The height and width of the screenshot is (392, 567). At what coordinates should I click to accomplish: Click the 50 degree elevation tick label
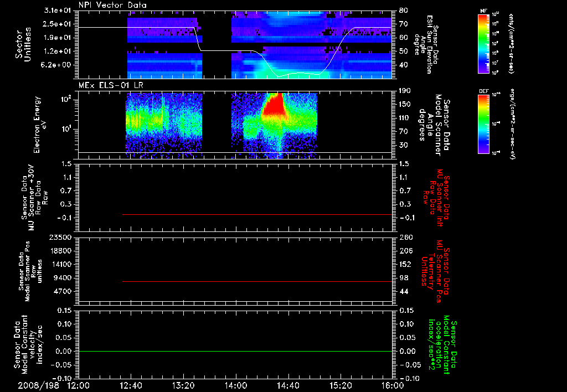point(404,51)
